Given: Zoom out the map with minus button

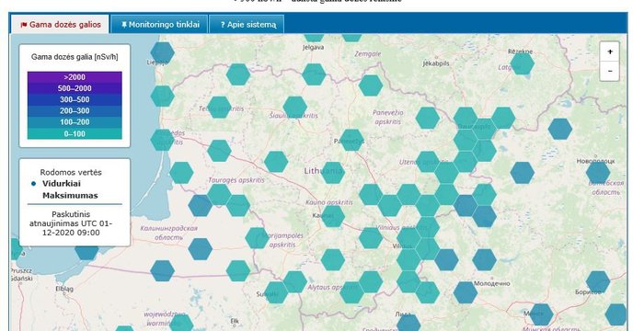Looking at the screenshot, I should (609, 71).
